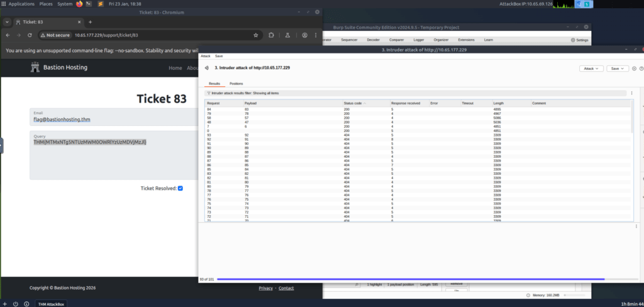Open the Logger tab in Burp Suite
This screenshot has height=307, width=644.
tap(418, 40)
